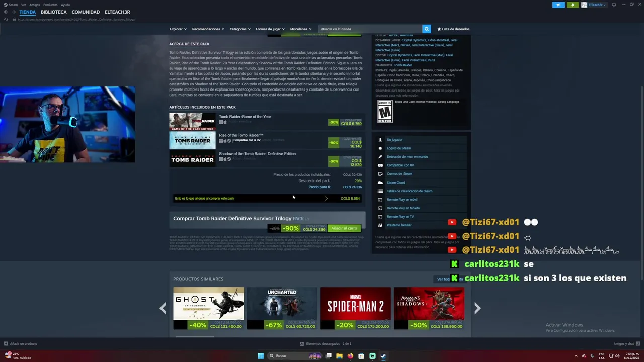644x362 pixels.
Task: Click the Tomb Raider franchise link
Action: point(403,65)
